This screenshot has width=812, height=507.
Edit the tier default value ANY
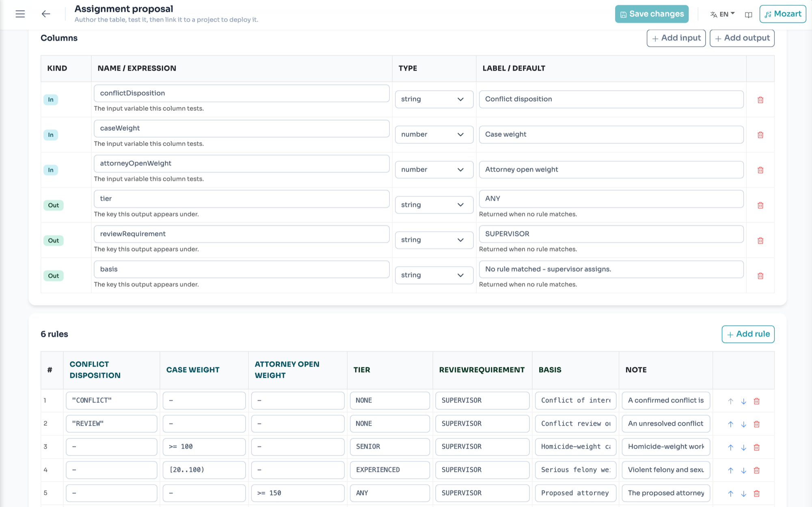click(x=611, y=199)
